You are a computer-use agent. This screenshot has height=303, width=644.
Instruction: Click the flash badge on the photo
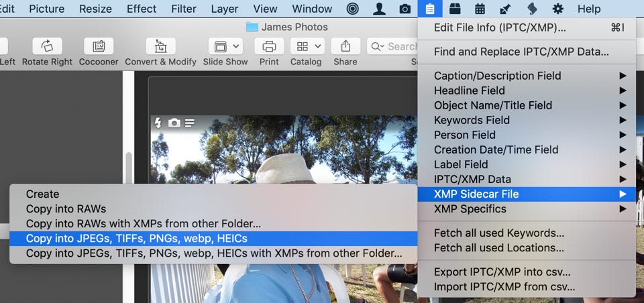pyautogui.click(x=158, y=123)
